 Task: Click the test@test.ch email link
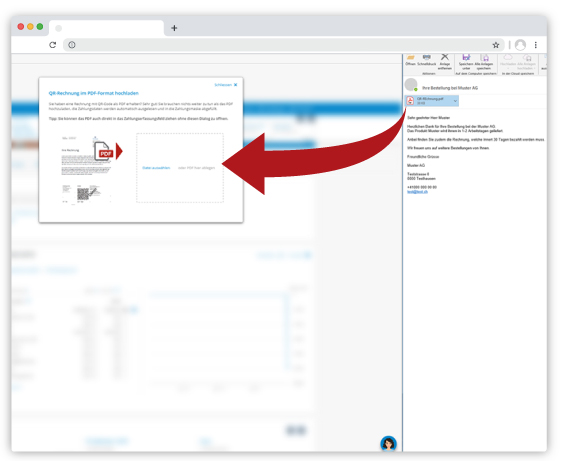click(x=417, y=192)
